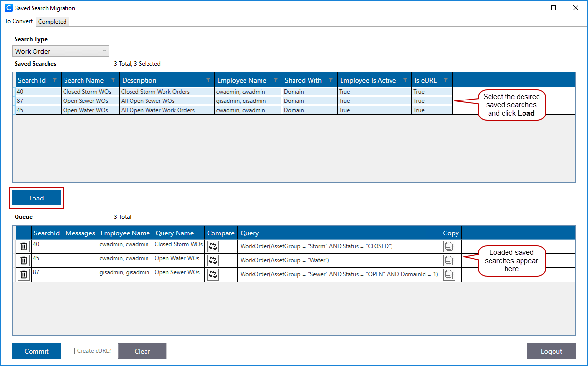This screenshot has height=366, width=588.
Task: Filter the Shared With column
Action: click(331, 80)
